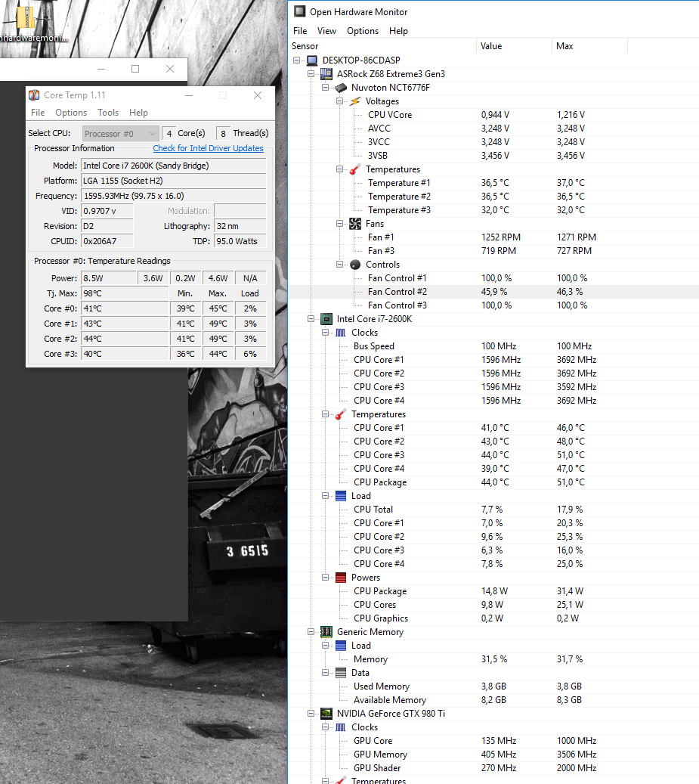The width and height of the screenshot is (699, 784).
Task: Select the CPU VCore voltage row
Action: tap(493, 115)
